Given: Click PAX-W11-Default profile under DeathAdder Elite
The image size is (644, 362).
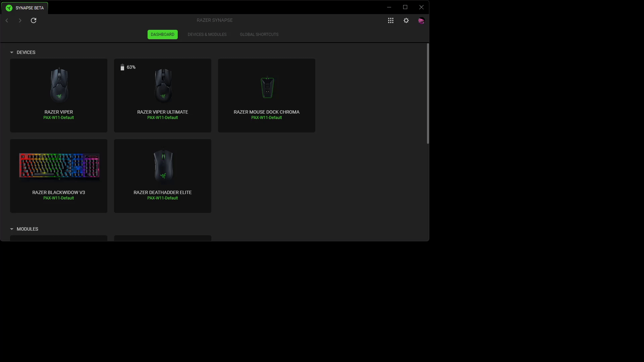Looking at the screenshot, I should pos(162,198).
